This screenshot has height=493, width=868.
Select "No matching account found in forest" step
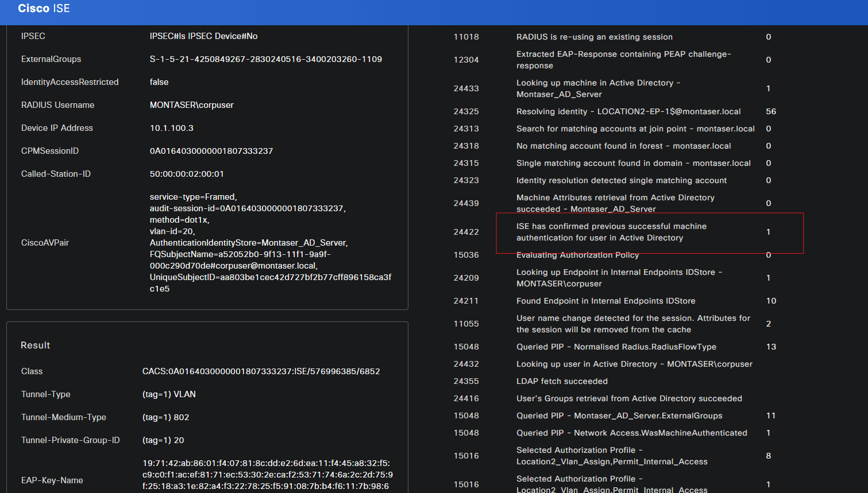click(624, 146)
